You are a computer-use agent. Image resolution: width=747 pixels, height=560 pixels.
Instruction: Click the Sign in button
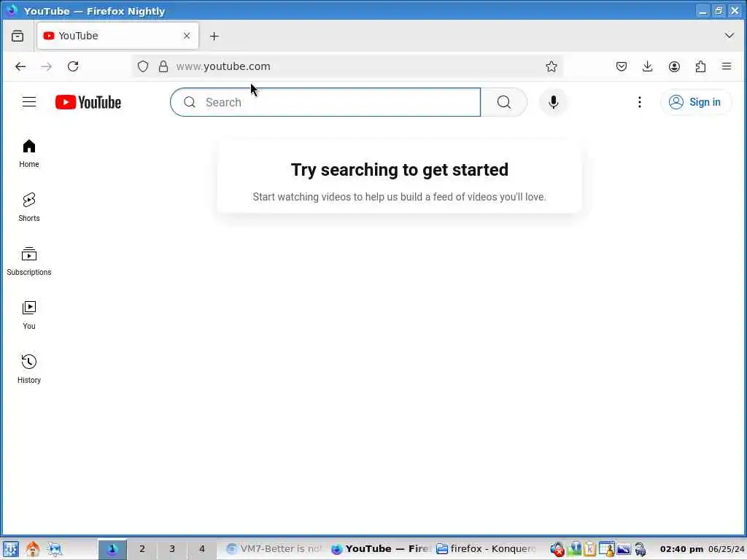[695, 102]
